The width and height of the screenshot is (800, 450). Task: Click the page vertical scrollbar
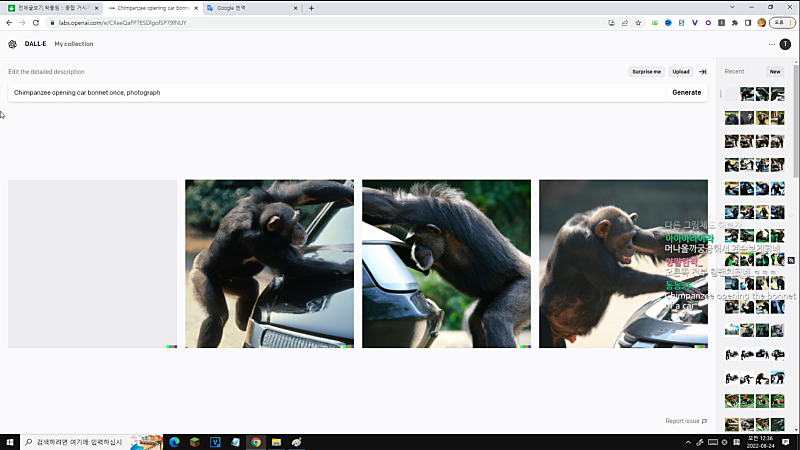point(796,122)
